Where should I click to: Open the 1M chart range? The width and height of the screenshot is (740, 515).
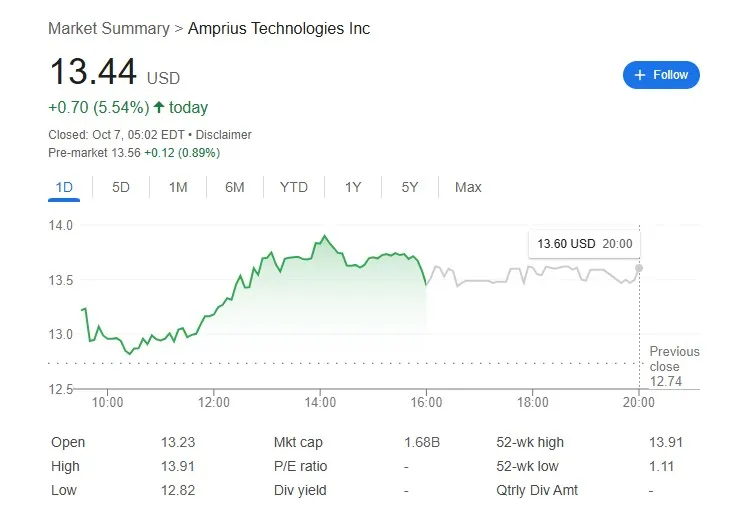[x=178, y=187]
